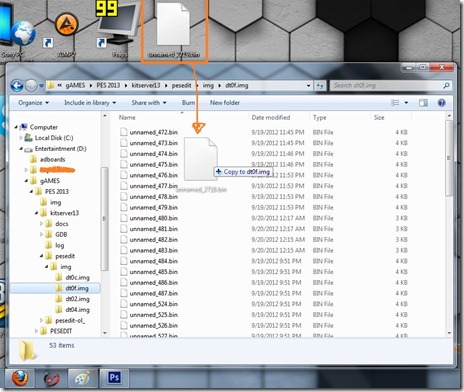The height and width of the screenshot is (392, 464).
Task: Open the Share with dropdown
Action: (x=149, y=103)
